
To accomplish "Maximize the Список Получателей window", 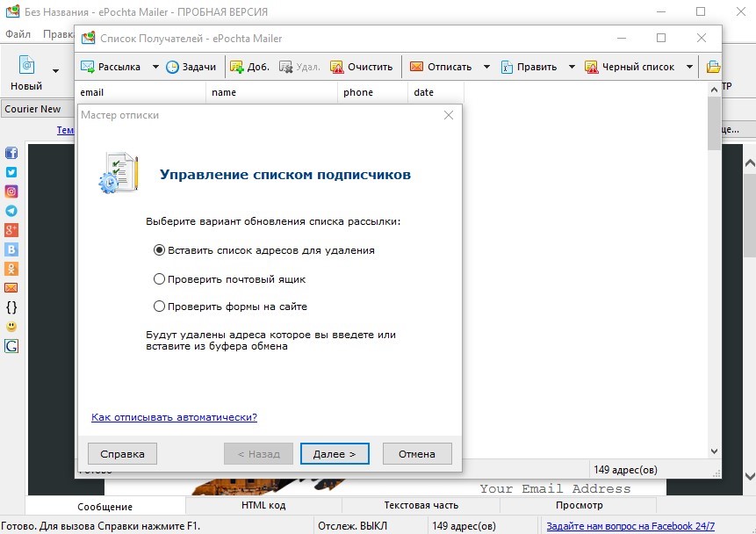I will [x=661, y=38].
